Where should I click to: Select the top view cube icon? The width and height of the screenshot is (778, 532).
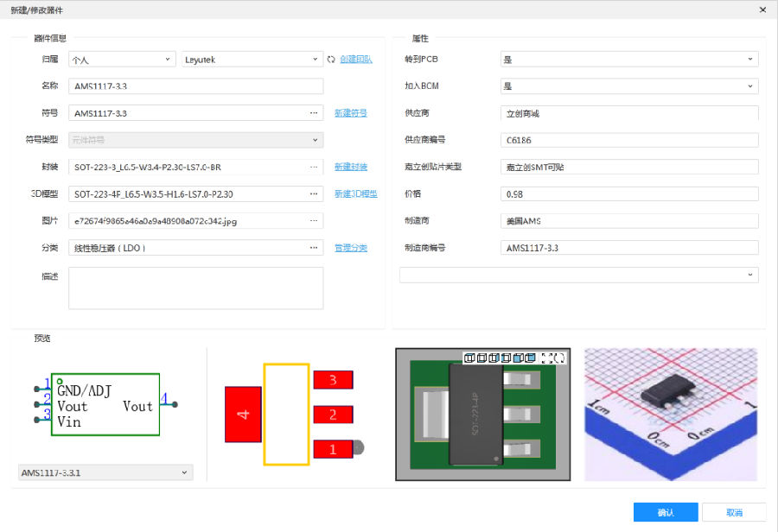[469, 358]
